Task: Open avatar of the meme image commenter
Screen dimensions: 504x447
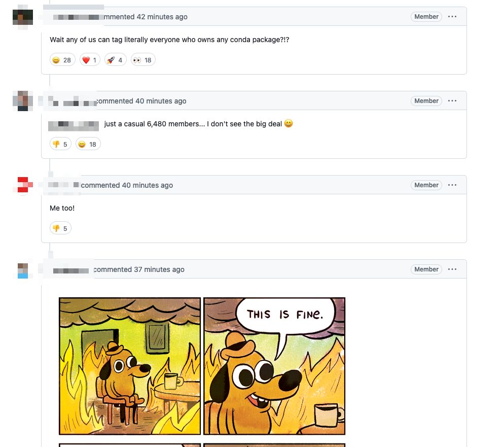Action: point(23,270)
